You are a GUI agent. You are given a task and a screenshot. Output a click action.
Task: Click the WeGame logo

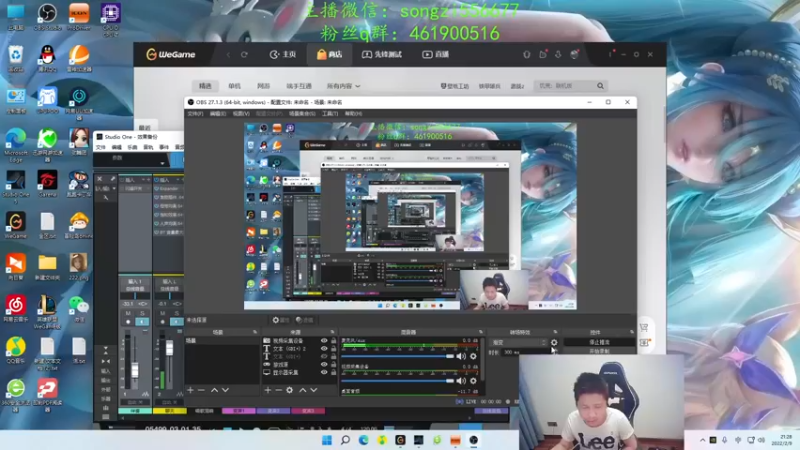pos(171,54)
